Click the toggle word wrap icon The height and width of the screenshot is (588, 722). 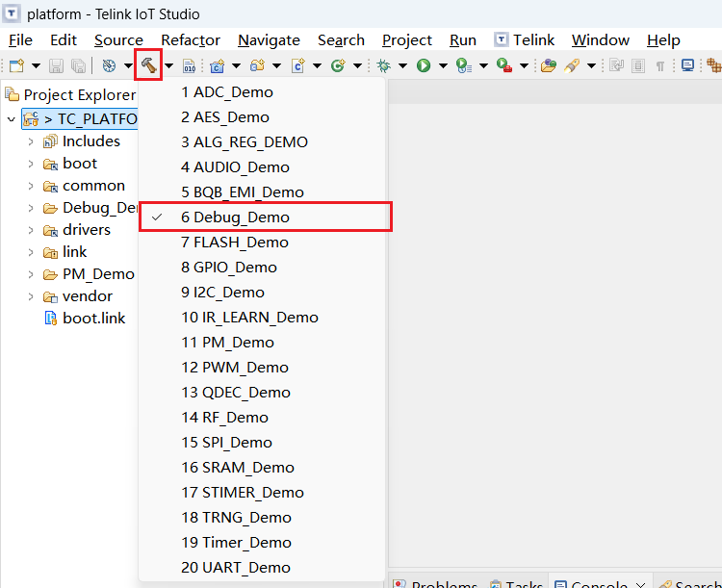coord(616,65)
